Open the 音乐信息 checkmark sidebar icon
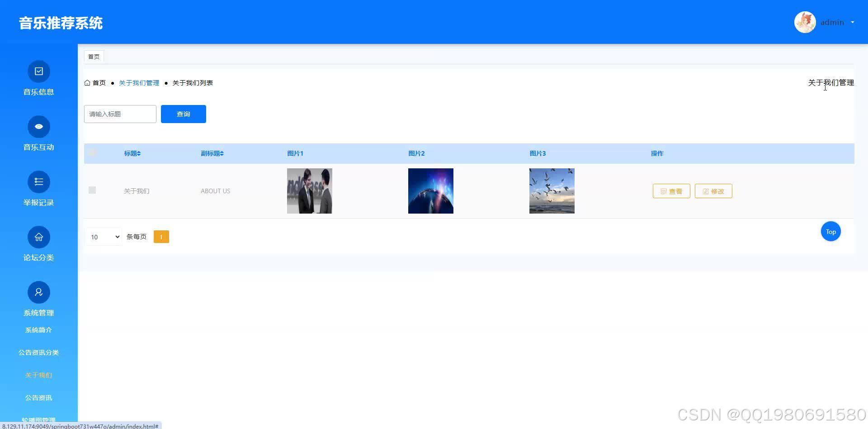Image resolution: width=868 pixels, height=429 pixels. (39, 71)
